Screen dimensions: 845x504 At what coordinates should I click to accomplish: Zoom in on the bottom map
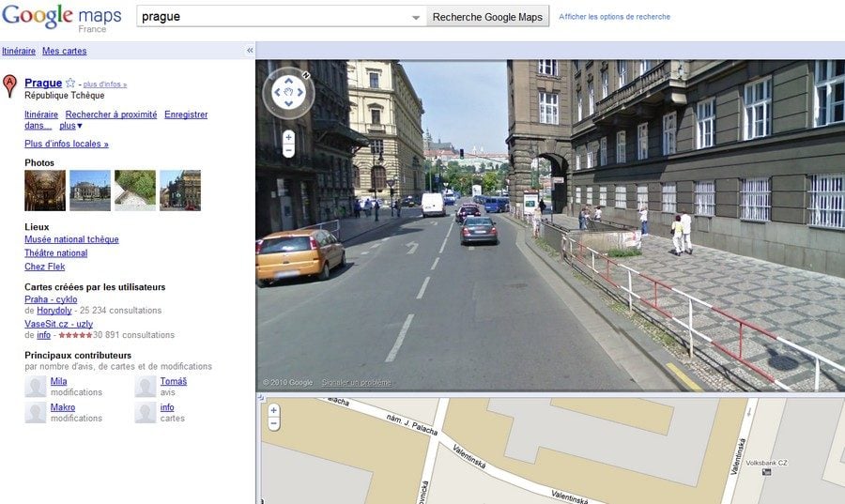tap(273, 410)
